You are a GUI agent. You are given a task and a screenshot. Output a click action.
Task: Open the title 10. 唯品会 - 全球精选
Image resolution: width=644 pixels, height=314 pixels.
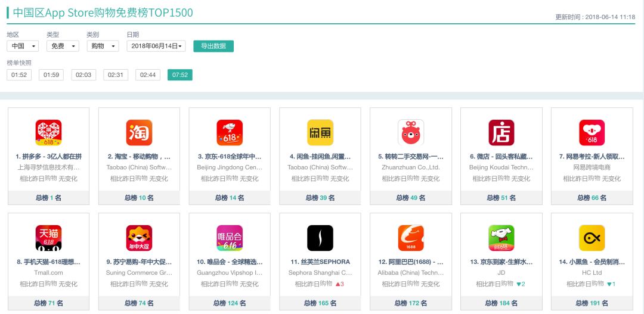tap(230, 262)
